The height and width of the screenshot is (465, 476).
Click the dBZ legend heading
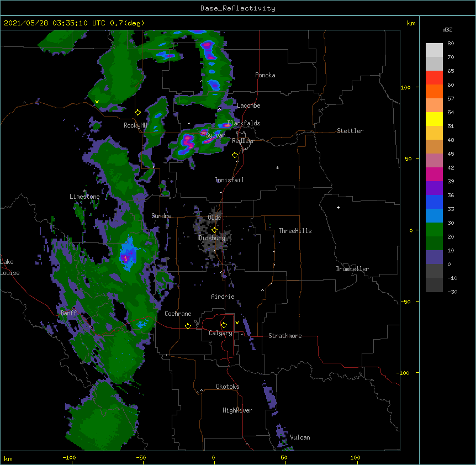[447, 30]
